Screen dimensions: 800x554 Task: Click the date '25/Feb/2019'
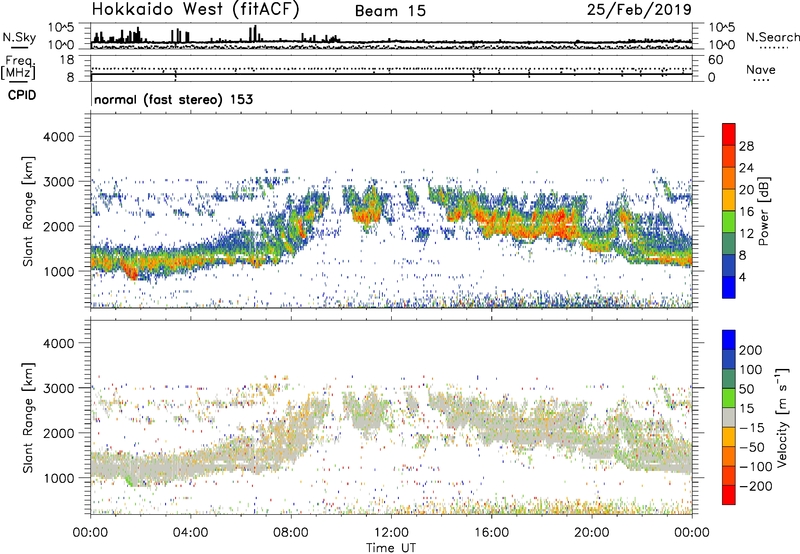click(x=639, y=9)
